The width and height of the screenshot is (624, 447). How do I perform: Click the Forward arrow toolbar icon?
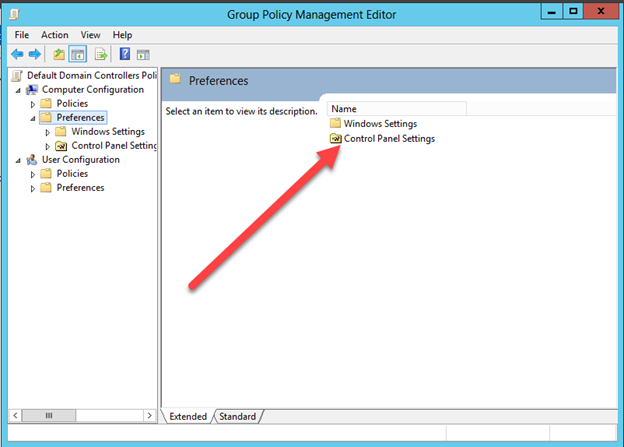pyautogui.click(x=35, y=54)
